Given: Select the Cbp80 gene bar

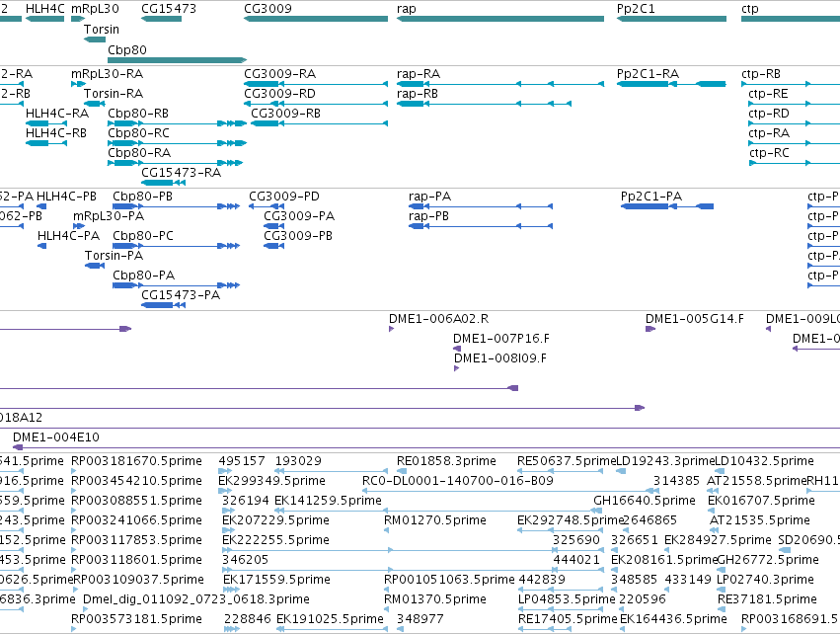Looking at the screenshot, I should [x=178, y=60].
